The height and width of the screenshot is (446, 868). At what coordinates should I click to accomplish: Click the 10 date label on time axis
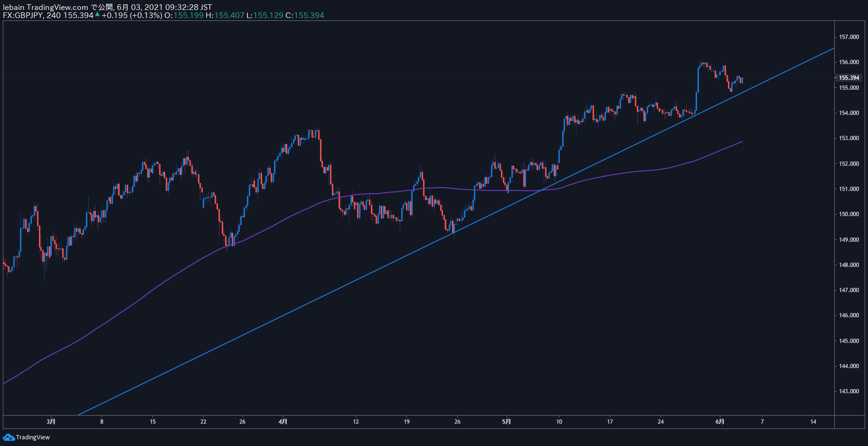(x=559, y=421)
